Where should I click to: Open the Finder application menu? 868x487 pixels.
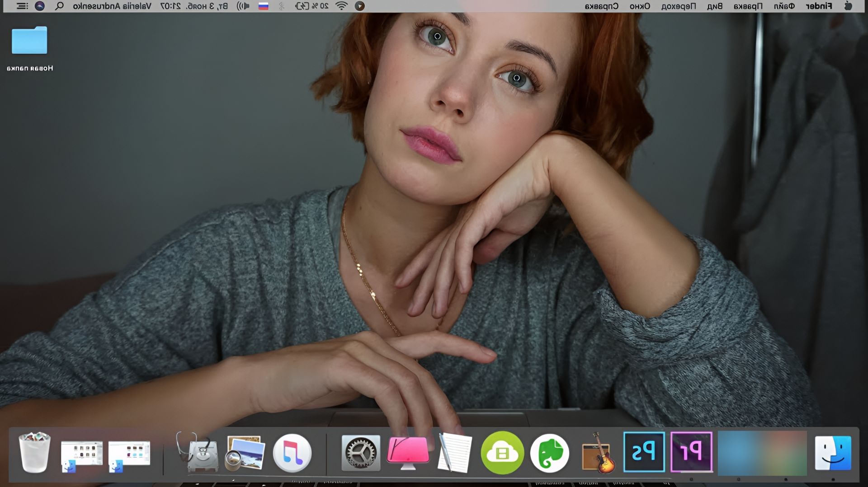[819, 6]
